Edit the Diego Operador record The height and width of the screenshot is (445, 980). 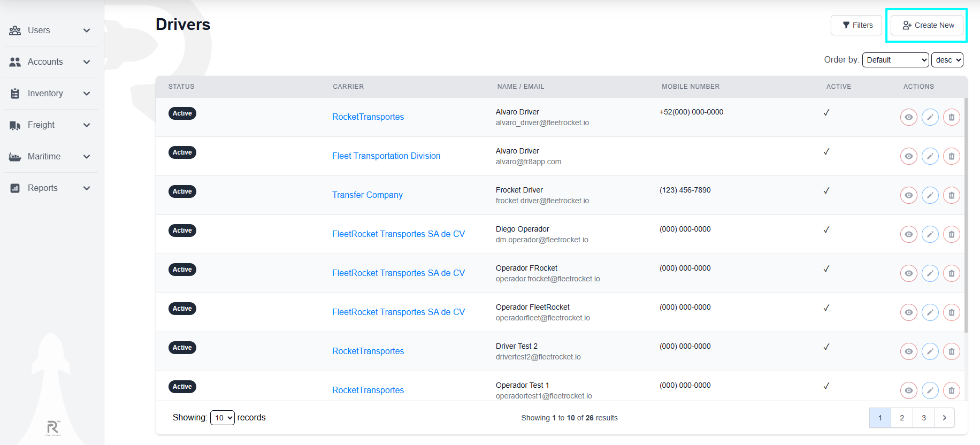click(x=930, y=234)
